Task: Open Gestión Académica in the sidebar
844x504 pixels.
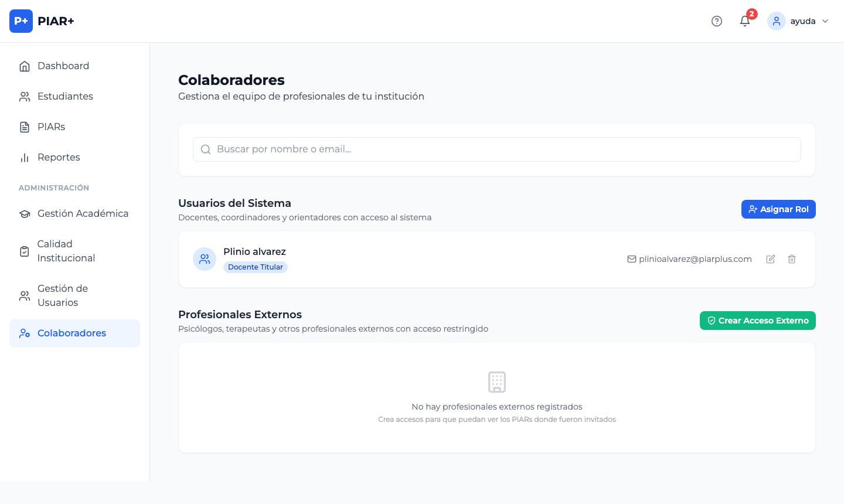Action: click(83, 213)
